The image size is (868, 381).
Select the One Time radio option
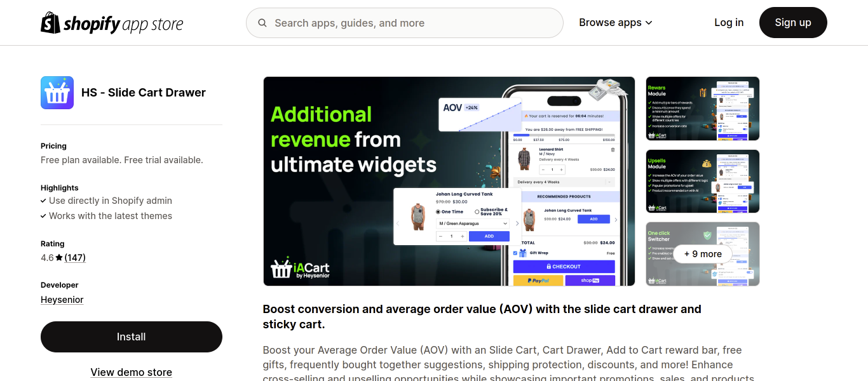pyautogui.click(x=438, y=211)
